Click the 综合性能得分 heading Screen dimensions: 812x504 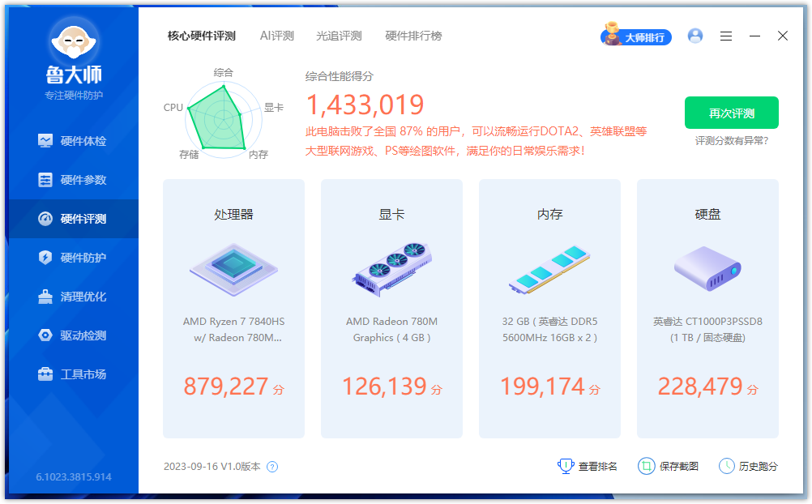pyautogui.click(x=340, y=76)
